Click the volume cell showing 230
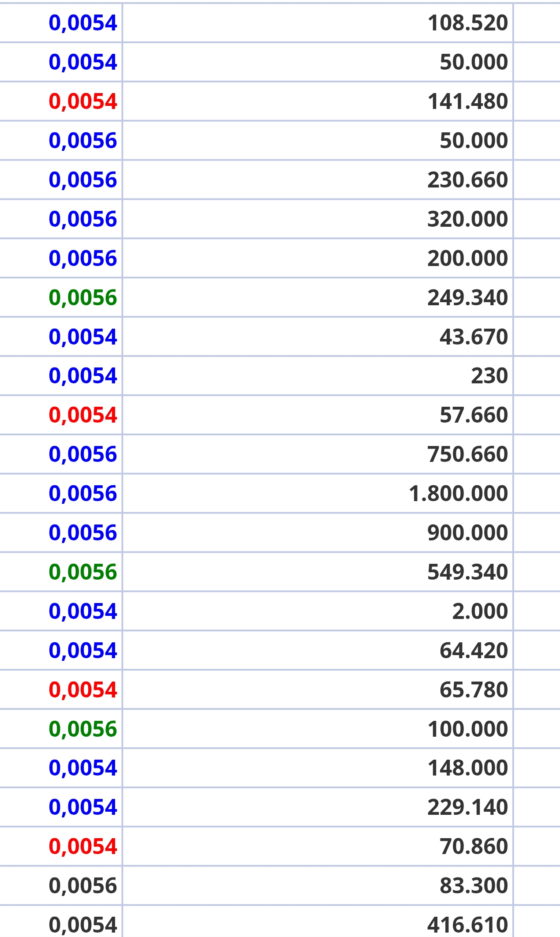 pos(489,376)
